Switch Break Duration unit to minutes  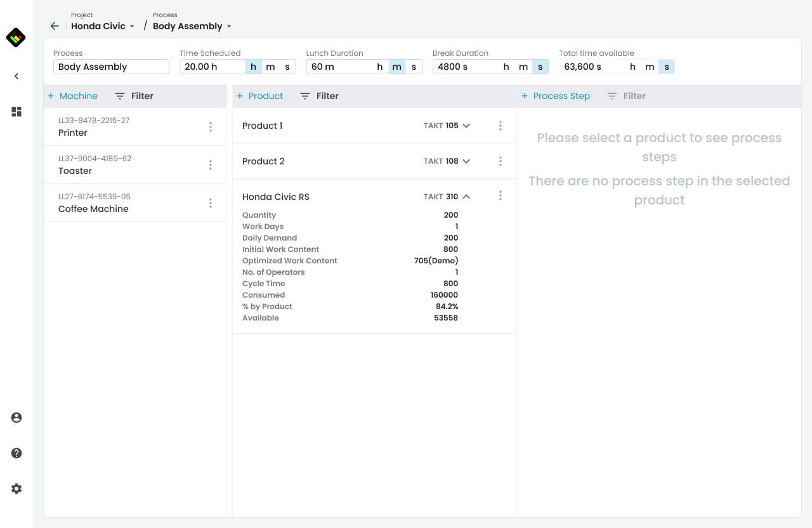(x=523, y=67)
